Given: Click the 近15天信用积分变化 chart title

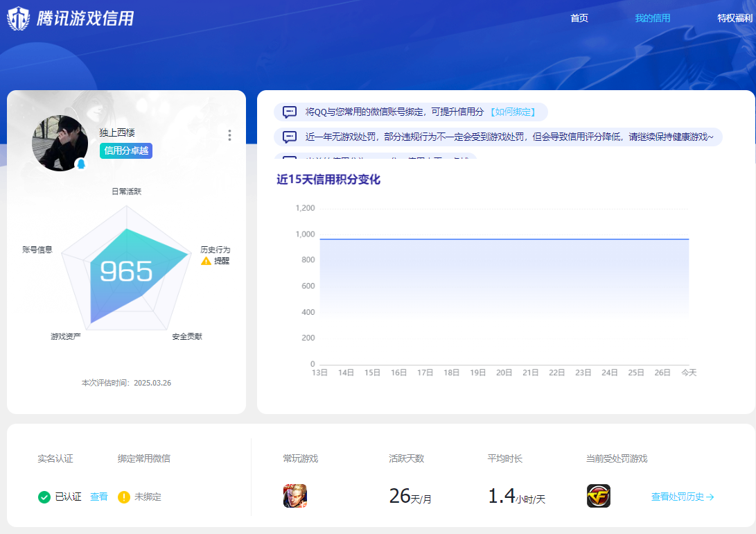Looking at the screenshot, I should (328, 180).
